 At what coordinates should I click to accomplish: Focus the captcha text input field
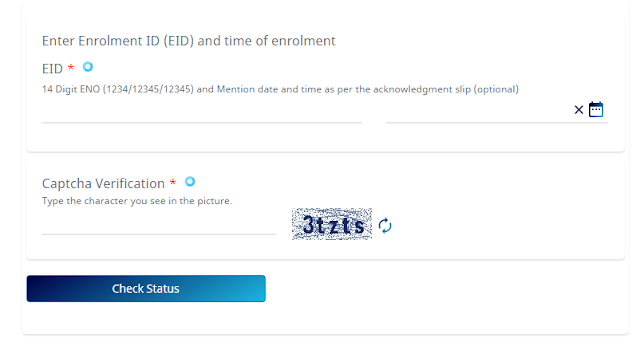pyautogui.click(x=159, y=224)
